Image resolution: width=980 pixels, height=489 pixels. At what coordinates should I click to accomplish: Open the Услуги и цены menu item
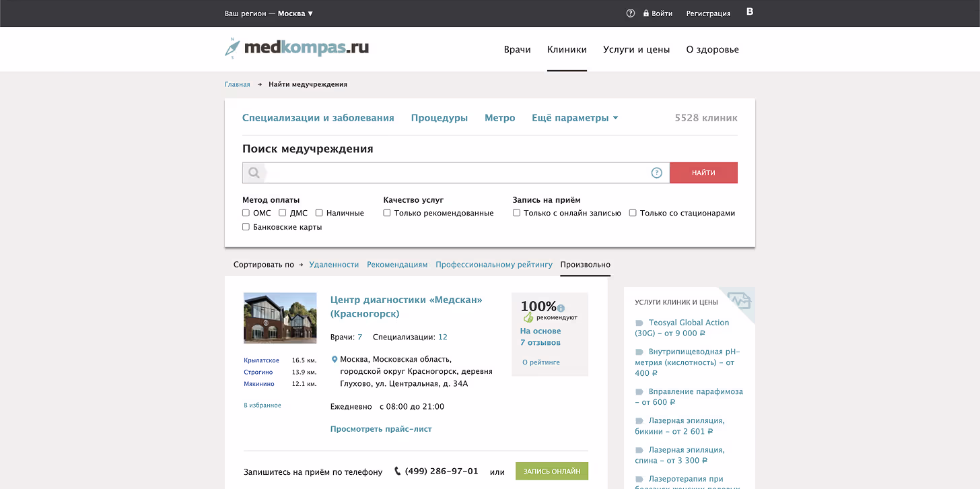637,49
